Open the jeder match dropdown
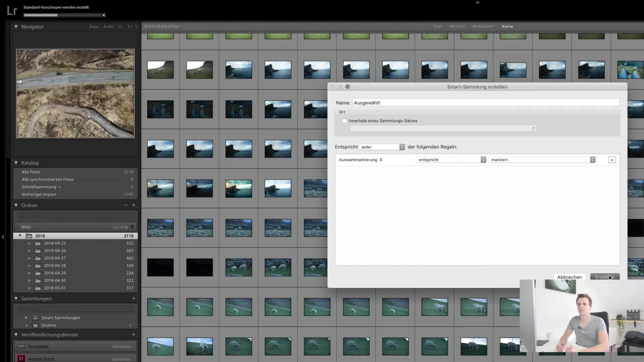Viewport: 644px width, 362px height. (382, 147)
